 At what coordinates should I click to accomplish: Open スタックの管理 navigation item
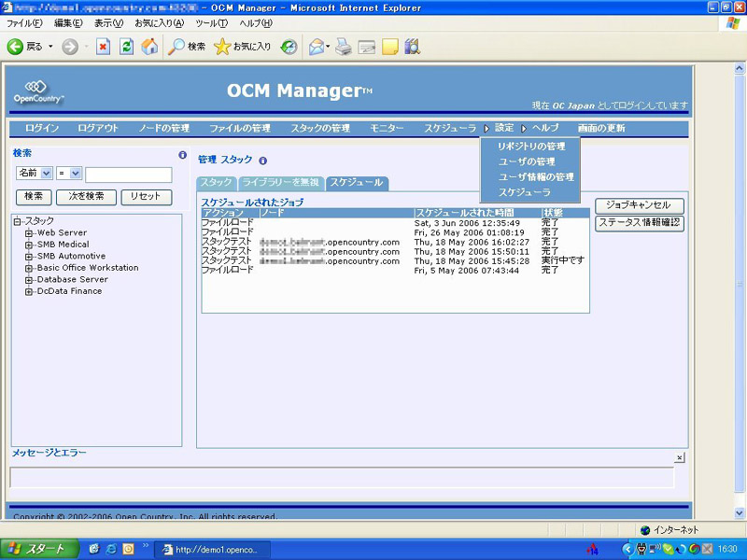(320, 128)
